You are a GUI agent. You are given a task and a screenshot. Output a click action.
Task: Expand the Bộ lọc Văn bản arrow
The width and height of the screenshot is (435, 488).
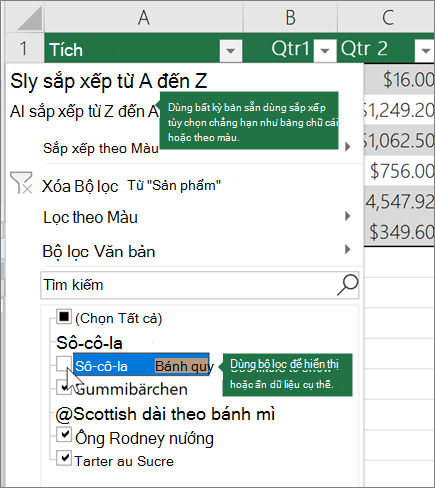click(348, 249)
